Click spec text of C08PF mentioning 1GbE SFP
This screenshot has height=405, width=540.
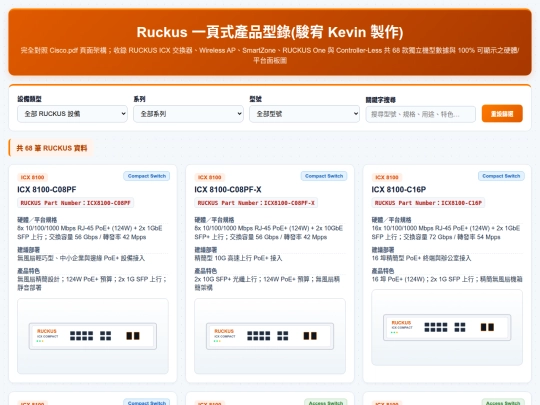click(90, 232)
